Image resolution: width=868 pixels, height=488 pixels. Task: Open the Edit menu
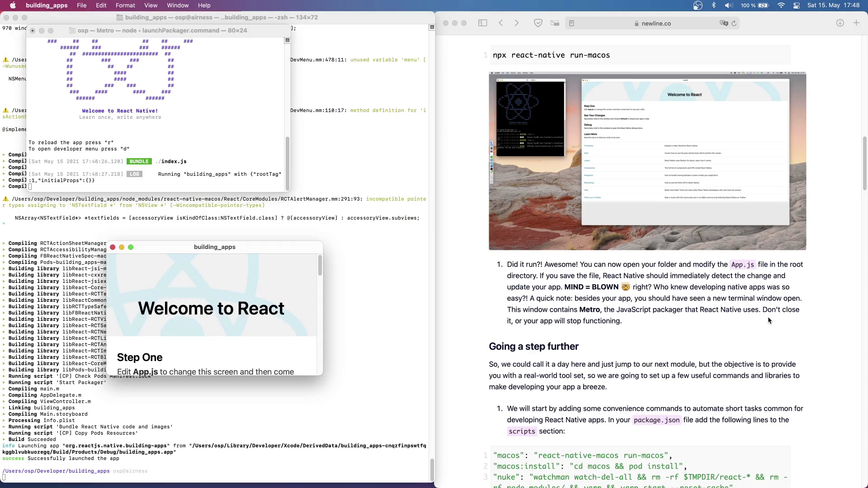101,5
